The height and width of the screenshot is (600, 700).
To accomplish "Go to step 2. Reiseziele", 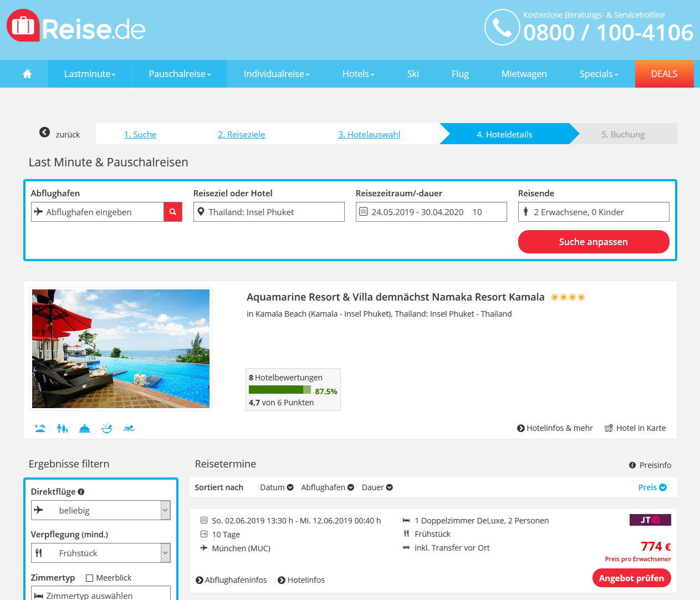I will 241,134.
